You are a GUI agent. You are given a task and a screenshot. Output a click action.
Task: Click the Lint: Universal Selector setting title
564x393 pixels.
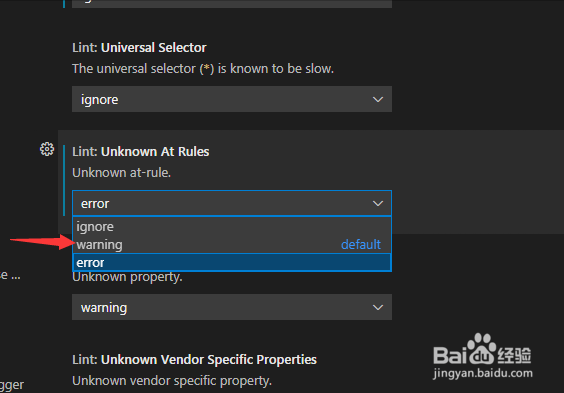point(140,47)
